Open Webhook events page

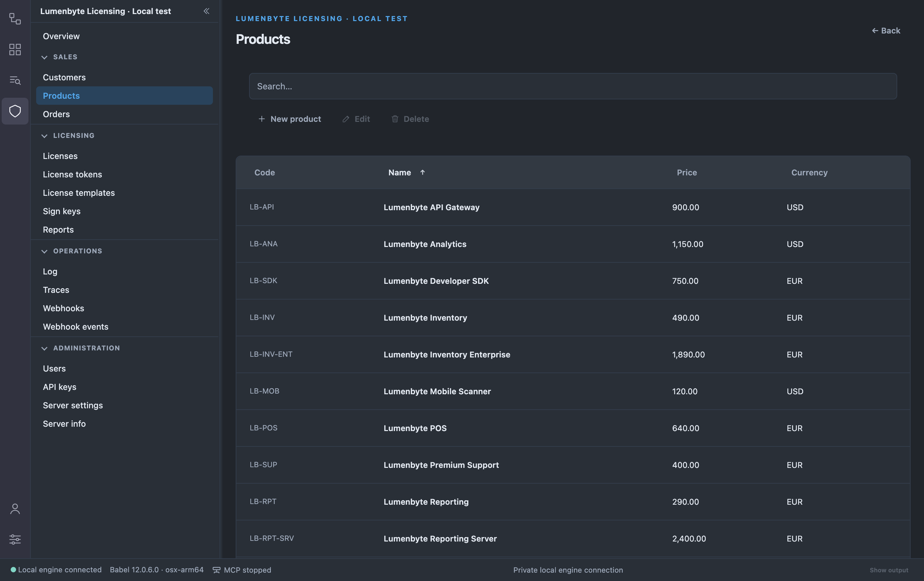tap(124, 326)
